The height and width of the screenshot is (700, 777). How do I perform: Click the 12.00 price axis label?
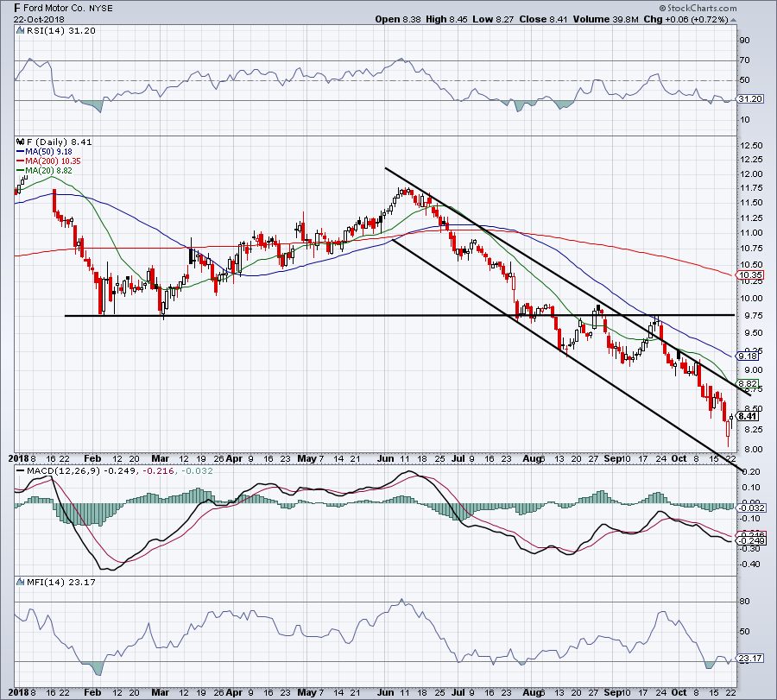tap(751, 174)
